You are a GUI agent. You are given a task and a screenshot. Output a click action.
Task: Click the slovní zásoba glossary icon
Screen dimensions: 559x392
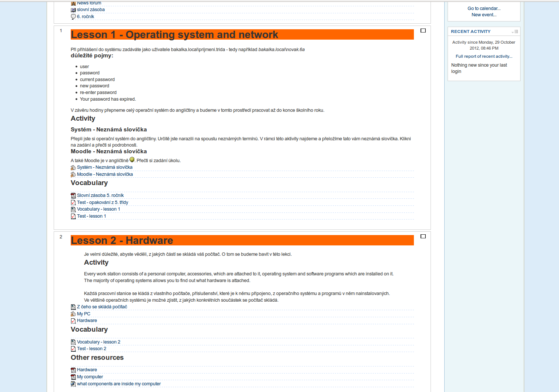point(73,10)
